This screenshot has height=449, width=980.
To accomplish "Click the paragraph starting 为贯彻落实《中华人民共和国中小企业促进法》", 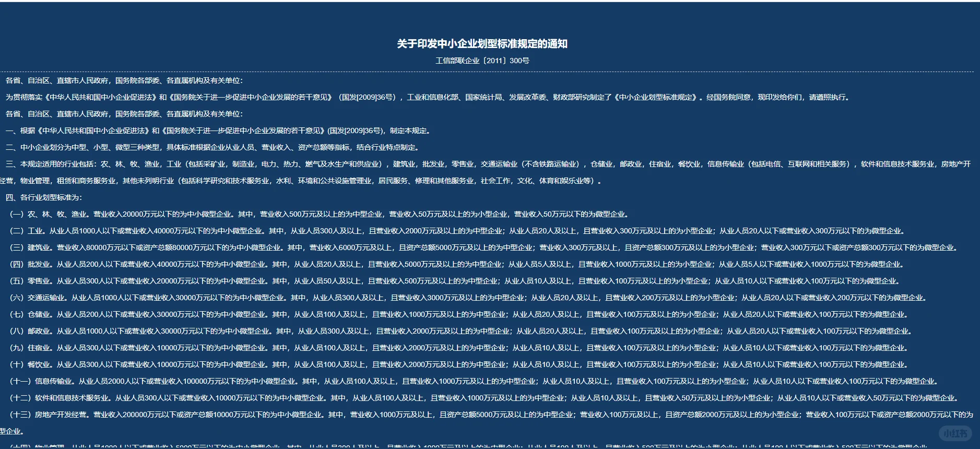I will [428, 97].
